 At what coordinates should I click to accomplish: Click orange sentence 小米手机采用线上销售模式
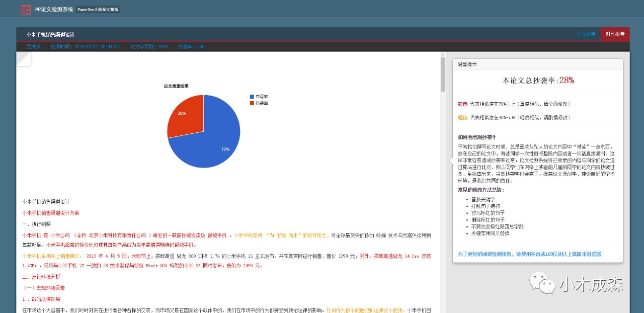52,256
